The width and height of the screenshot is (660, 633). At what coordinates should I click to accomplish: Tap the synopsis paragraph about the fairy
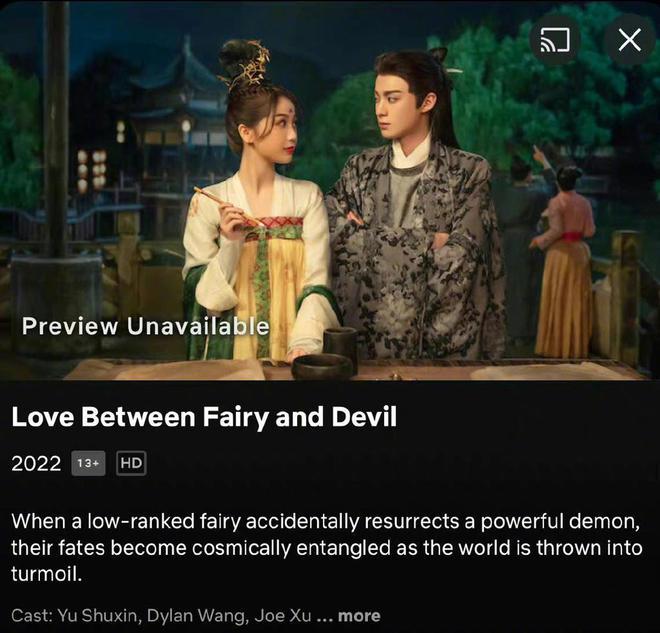(x=327, y=548)
